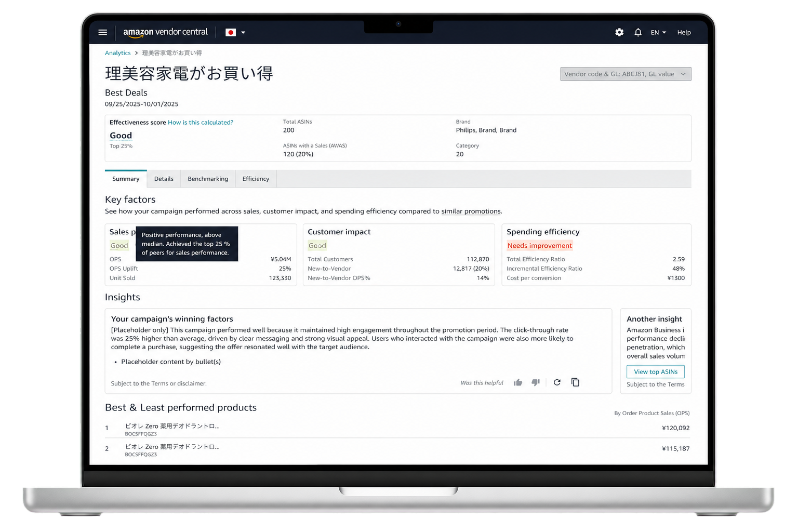Select product row 1 priced ¥120,092
Viewport: 798px width, 532px height.
397,428
